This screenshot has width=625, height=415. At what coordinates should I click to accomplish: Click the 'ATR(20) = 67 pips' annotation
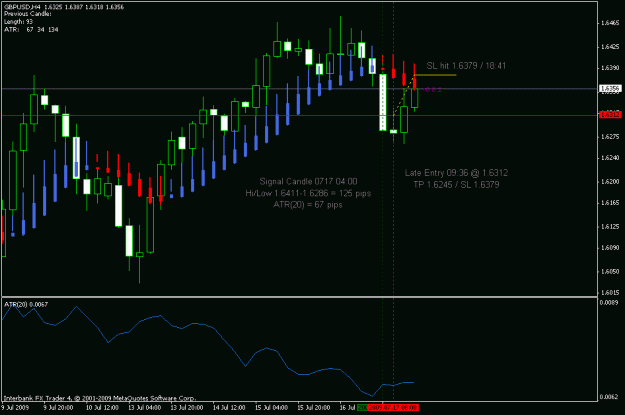(308, 205)
